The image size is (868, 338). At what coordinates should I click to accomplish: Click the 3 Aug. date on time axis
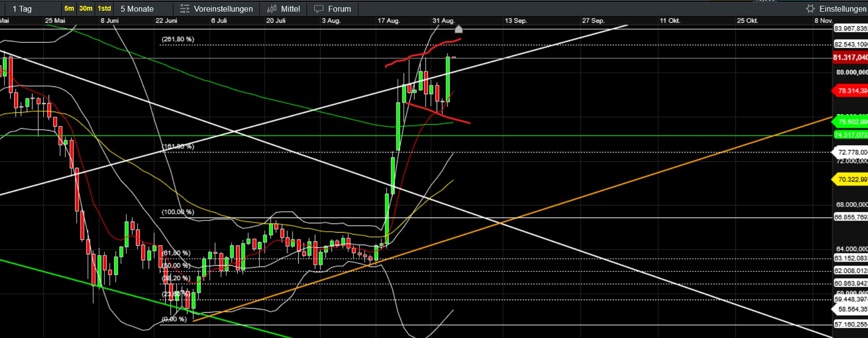point(331,20)
